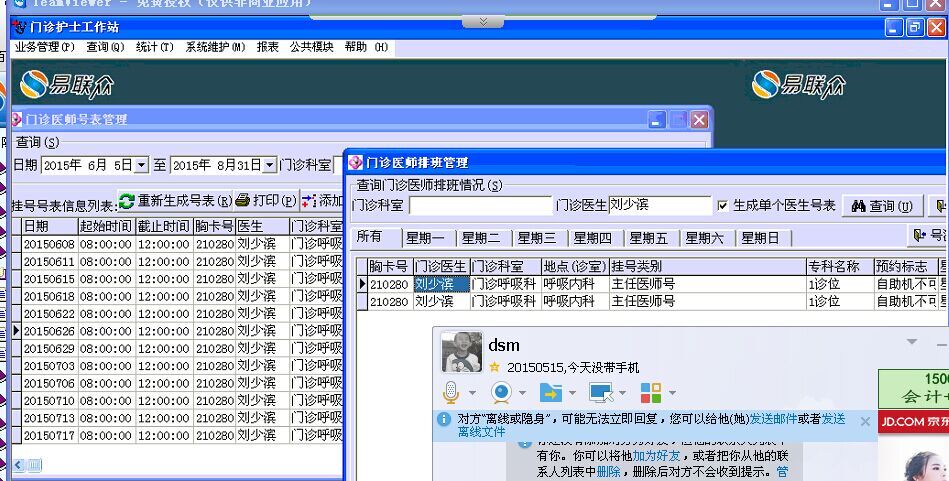This screenshot has width=949, height=481.
Task: Click the 加为好友 link
Action: pos(656,456)
